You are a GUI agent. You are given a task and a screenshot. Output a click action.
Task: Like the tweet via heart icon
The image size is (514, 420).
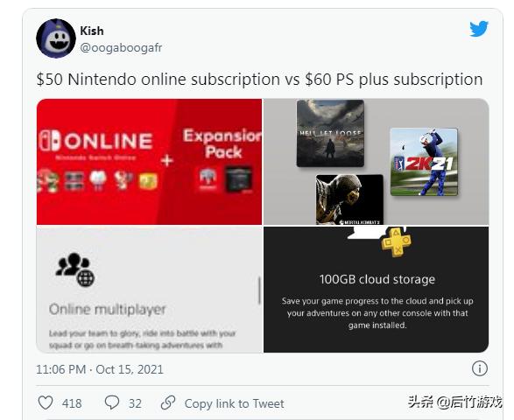click(x=46, y=402)
